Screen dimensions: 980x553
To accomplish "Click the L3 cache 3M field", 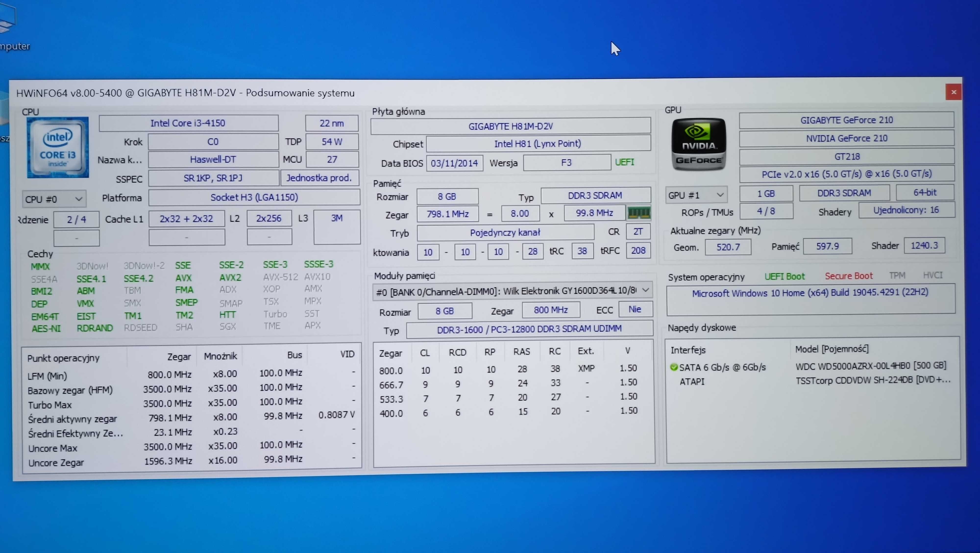I will 337,227.
